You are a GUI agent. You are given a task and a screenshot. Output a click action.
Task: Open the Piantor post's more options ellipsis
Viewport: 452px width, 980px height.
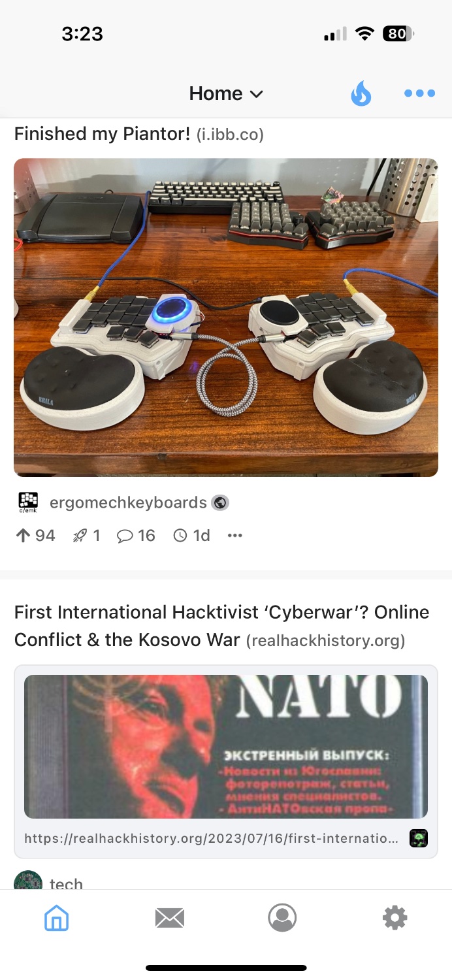pyautogui.click(x=235, y=536)
